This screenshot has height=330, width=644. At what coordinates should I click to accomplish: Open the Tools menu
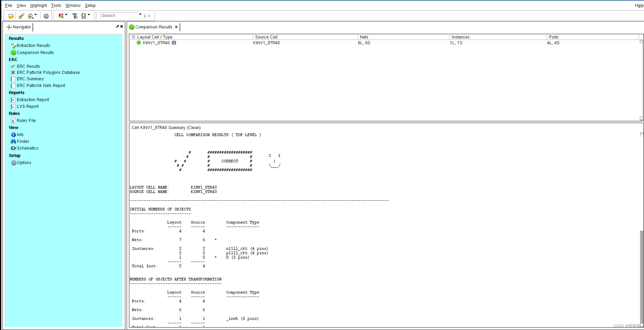(56, 5)
